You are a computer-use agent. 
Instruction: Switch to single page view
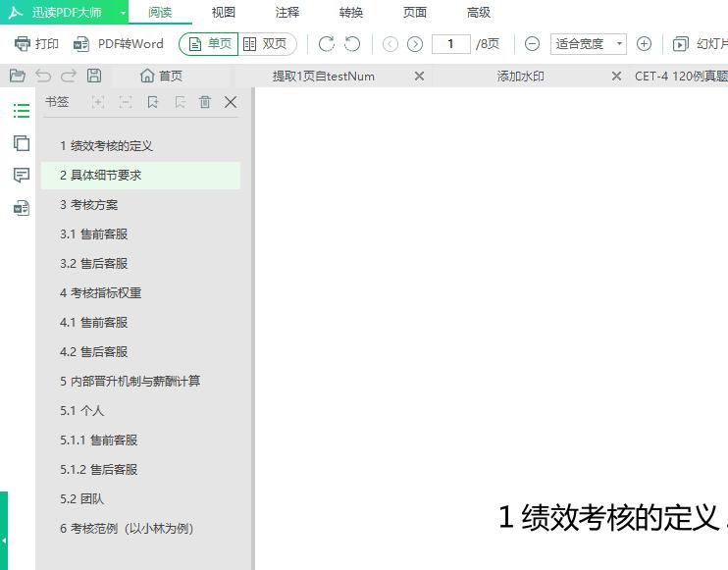click(209, 44)
